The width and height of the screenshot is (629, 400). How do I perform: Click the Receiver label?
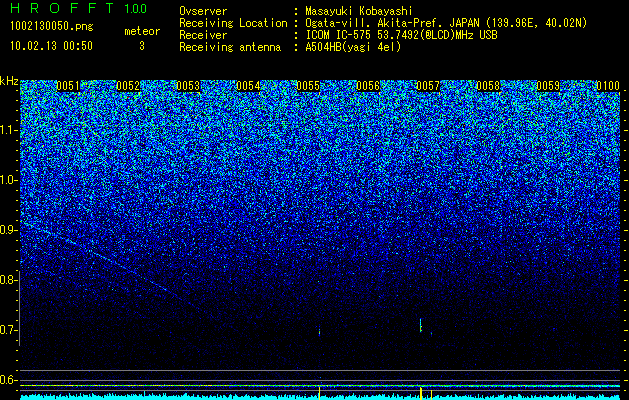pos(203,35)
